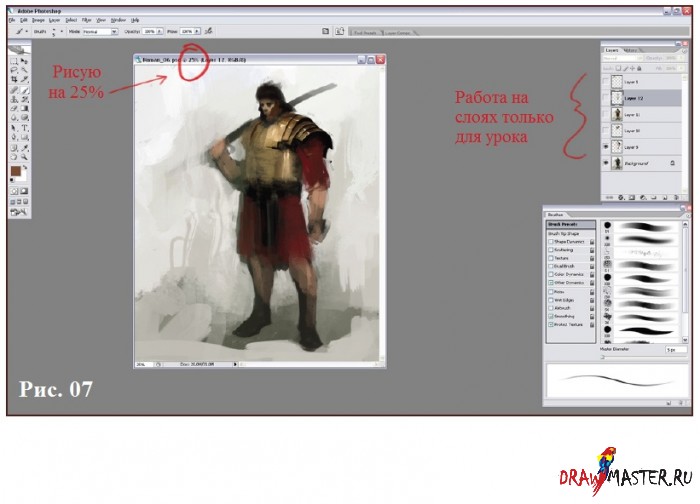Select the Zoom tool
The width and height of the screenshot is (700, 504).
click(24, 157)
